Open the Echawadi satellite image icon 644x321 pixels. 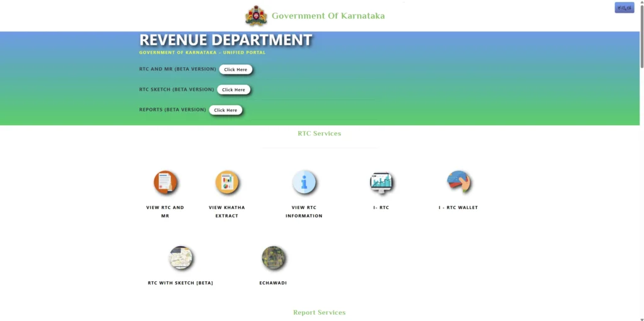point(274,257)
